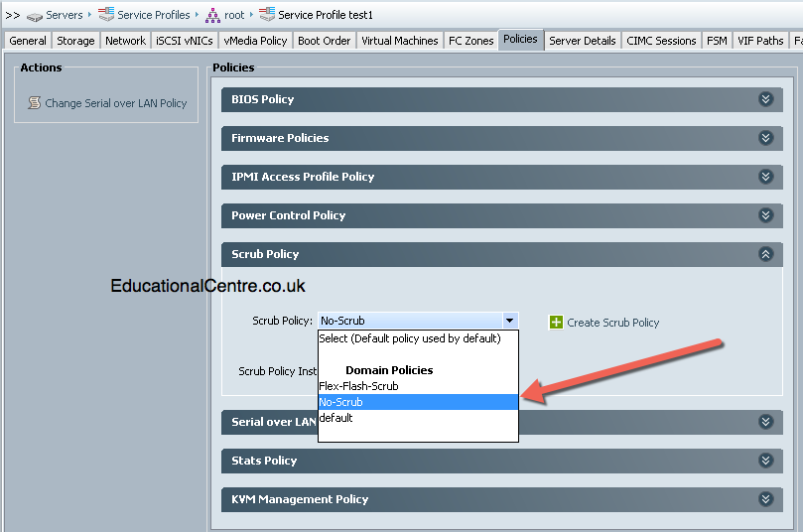This screenshot has height=532, width=803.
Task: Click the Scrub Policy dropdown arrow
Action: click(509, 321)
